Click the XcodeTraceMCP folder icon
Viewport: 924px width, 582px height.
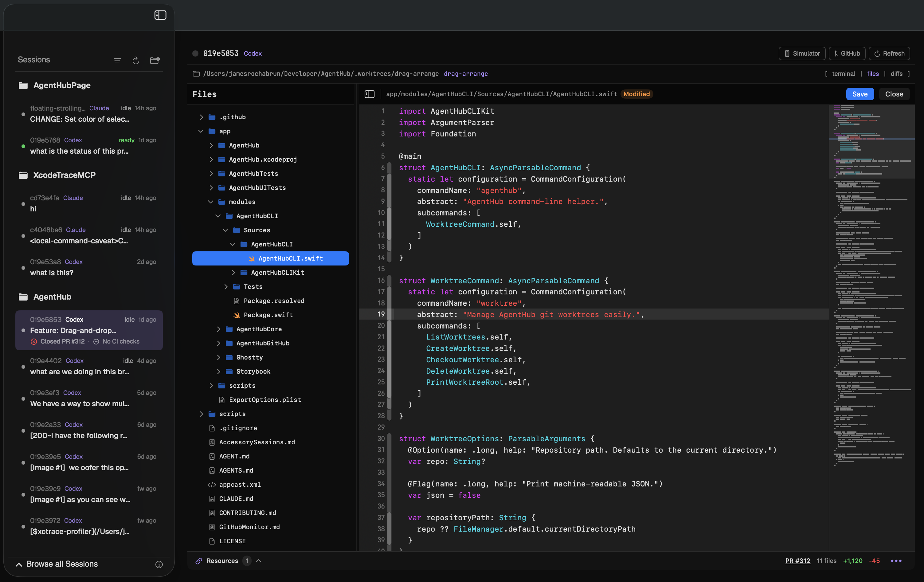pos(23,175)
